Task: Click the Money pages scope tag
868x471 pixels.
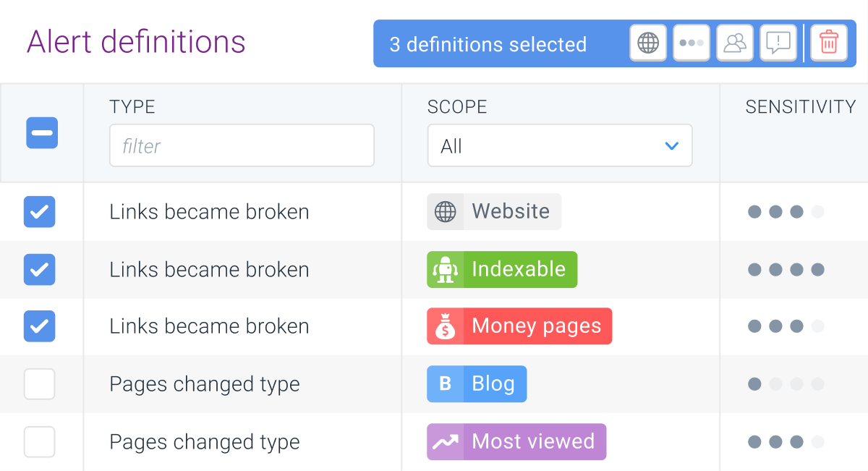Action: point(519,326)
